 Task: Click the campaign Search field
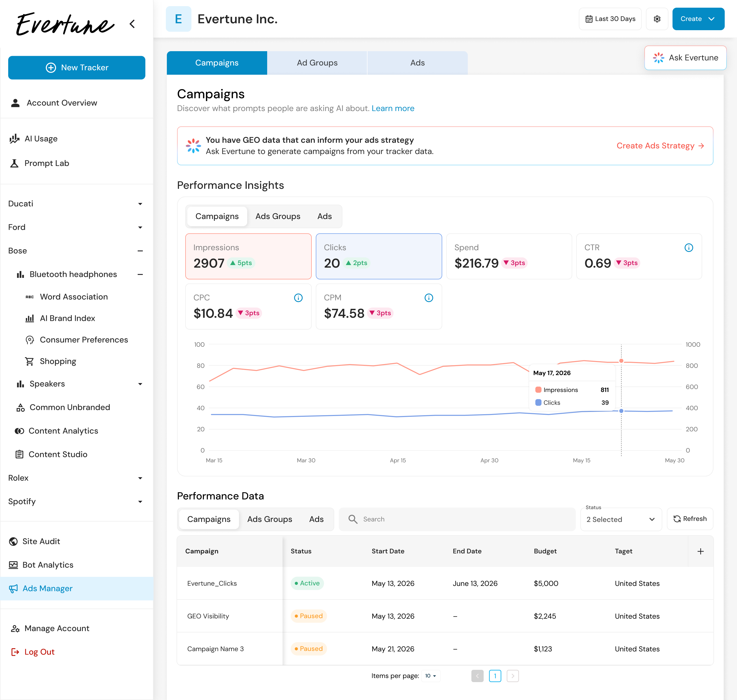tap(457, 519)
